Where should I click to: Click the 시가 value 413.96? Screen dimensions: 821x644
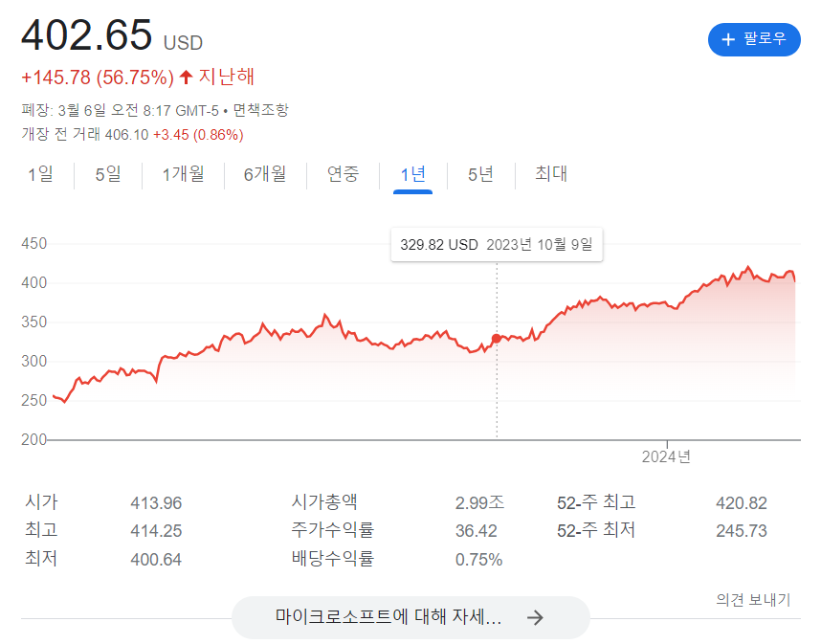156,503
